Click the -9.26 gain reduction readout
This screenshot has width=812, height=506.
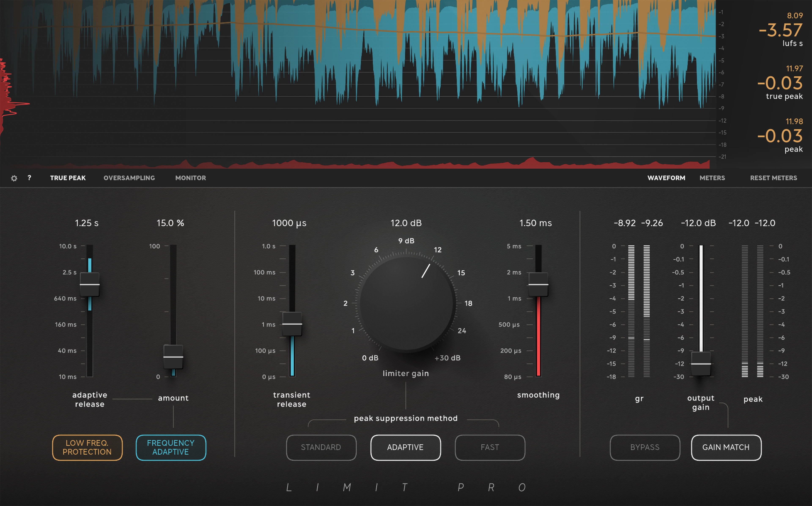tap(652, 223)
